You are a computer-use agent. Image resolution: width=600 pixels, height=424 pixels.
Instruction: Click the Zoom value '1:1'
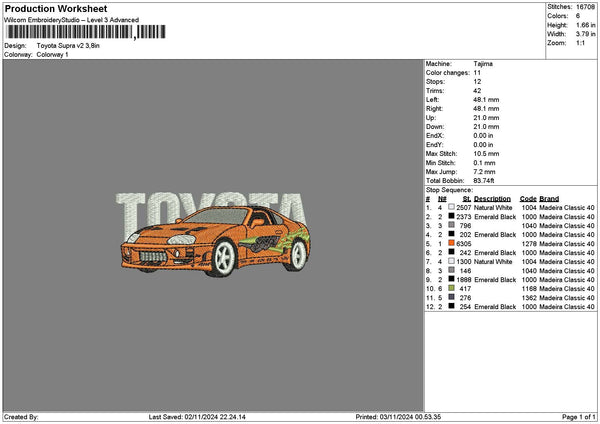[x=580, y=43]
